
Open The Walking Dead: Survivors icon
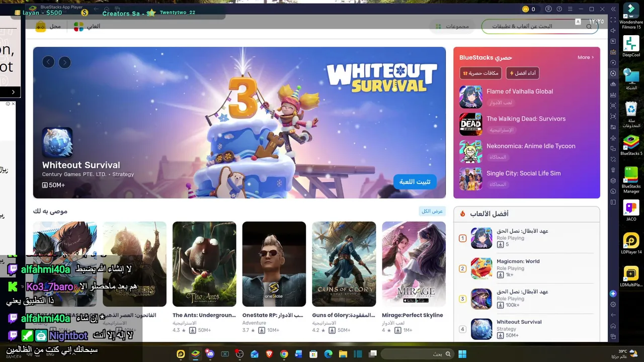(x=471, y=124)
